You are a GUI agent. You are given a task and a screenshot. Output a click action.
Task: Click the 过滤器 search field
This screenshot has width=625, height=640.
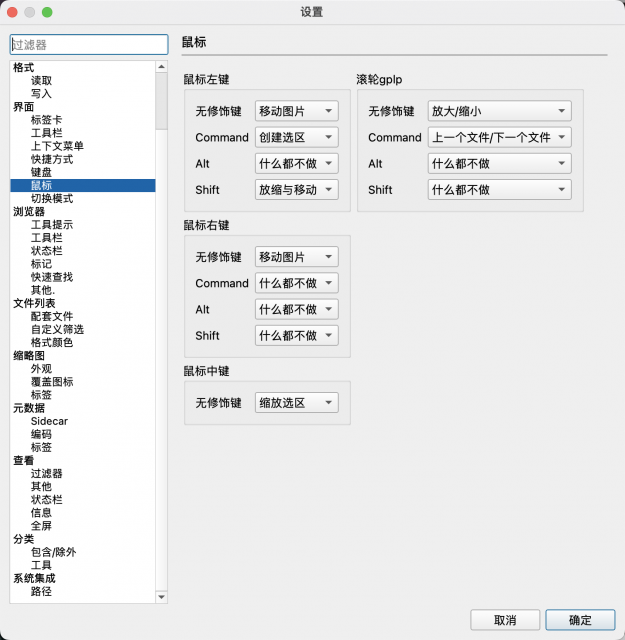coord(89,44)
